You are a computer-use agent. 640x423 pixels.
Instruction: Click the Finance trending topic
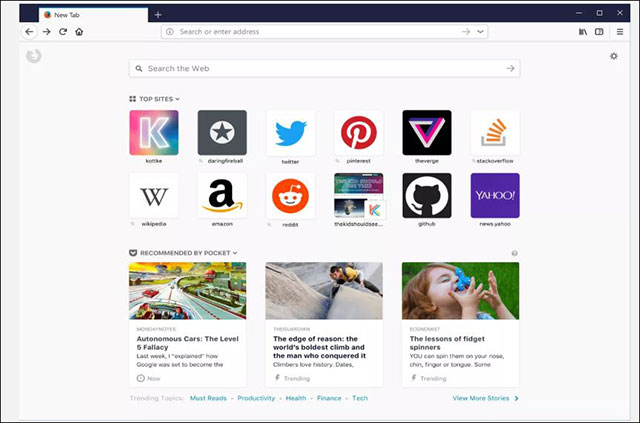(329, 398)
